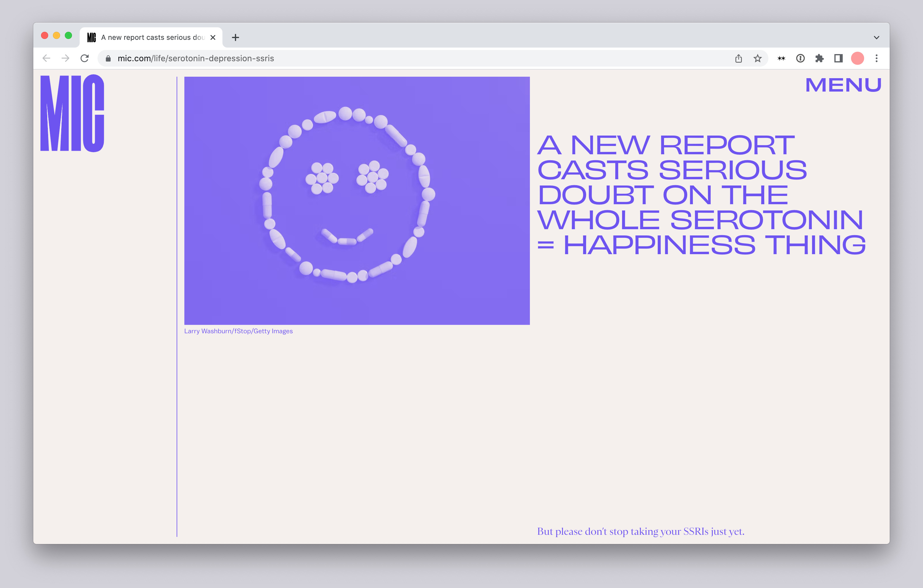Click the MIC logo to go home
The image size is (923, 588).
(x=73, y=114)
